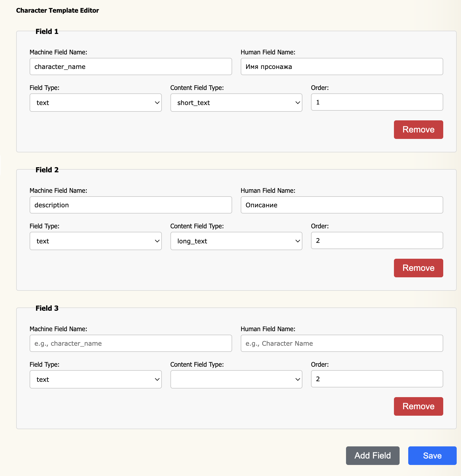This screenshot has height=476, width=461.
Task: Save the character template
Action: (432, 456)
